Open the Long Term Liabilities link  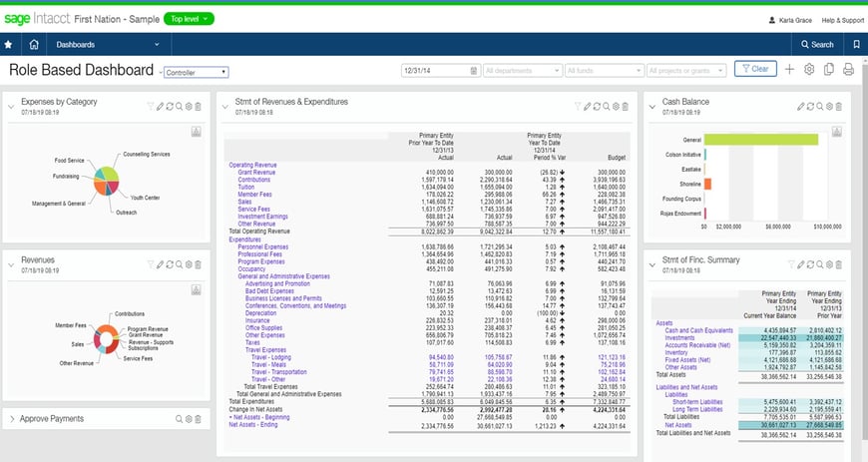[697, 409]
